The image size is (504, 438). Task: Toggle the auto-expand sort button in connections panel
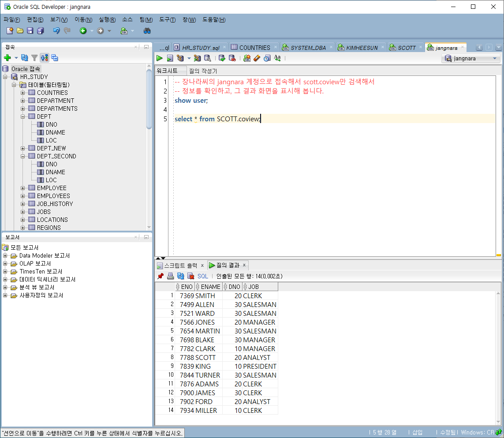click(x=45, y=58)
